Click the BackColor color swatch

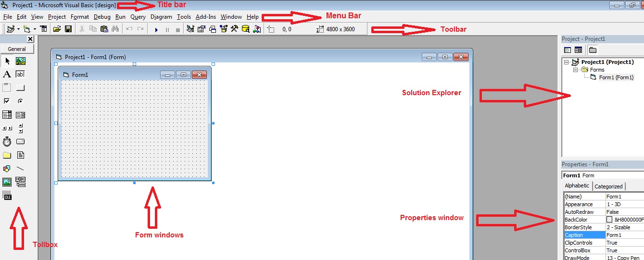click(609, 220)
